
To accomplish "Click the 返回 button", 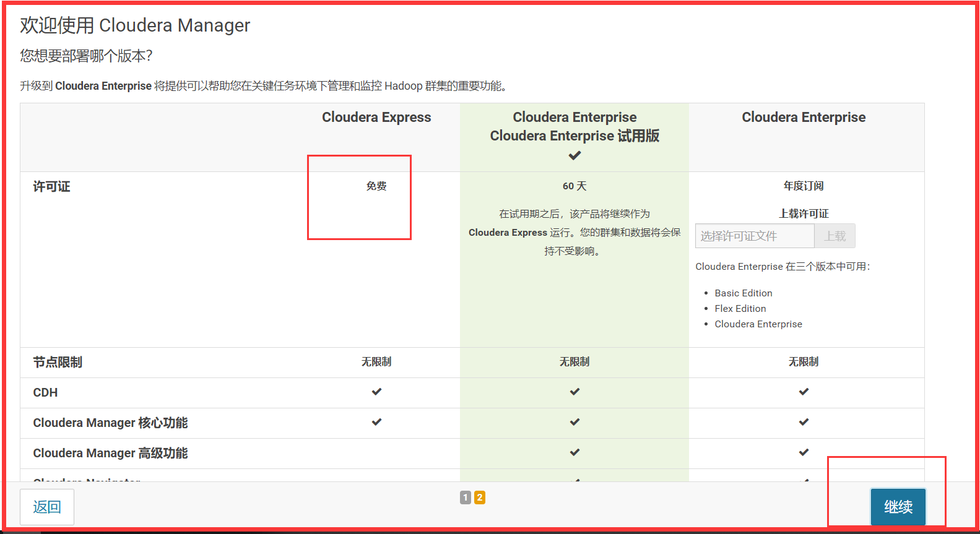I will coord(47,507).
